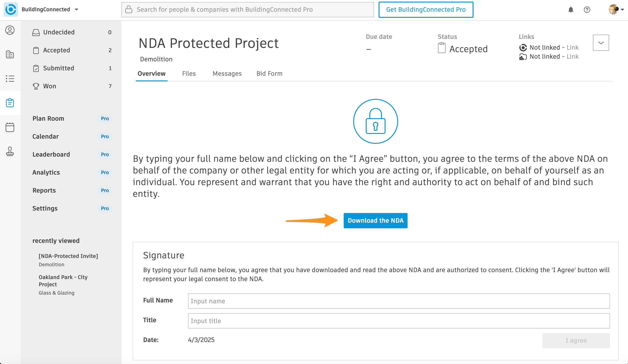Image resolution: width=628 pixels, height=364 pixels.
Task: Click second Not linked Link text
Action: [572, 57]
